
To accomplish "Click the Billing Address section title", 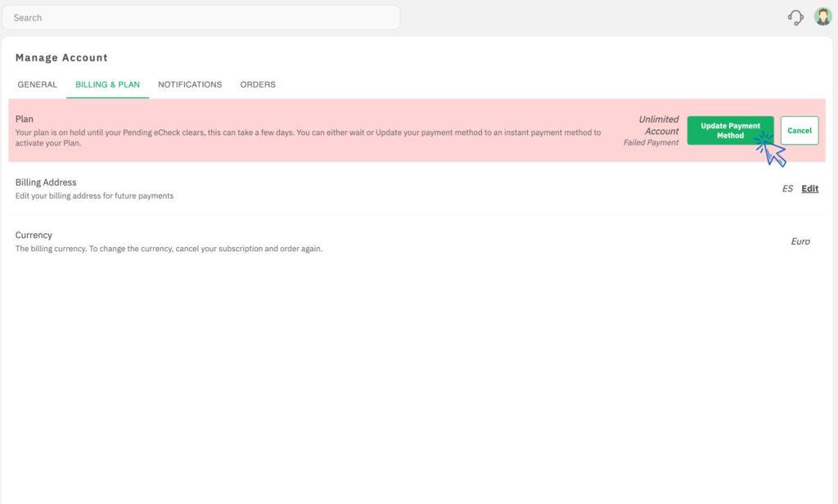I will (46, 182).
